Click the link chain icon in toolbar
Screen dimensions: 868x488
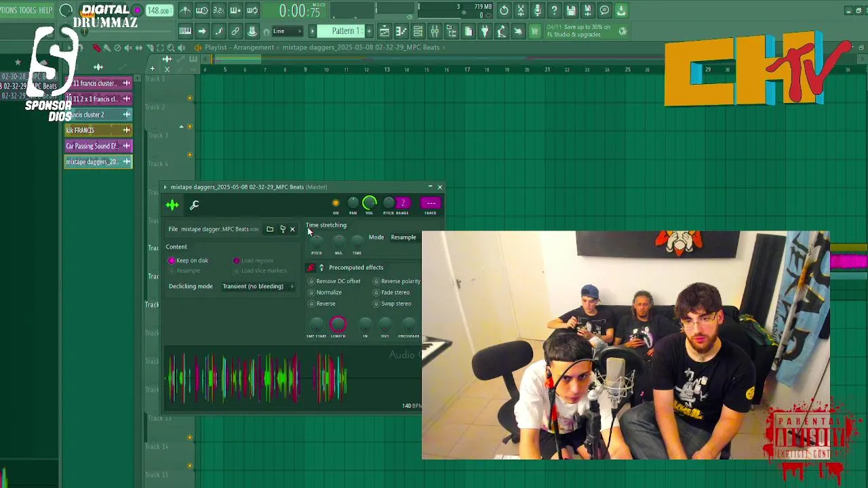pos(235,31)
